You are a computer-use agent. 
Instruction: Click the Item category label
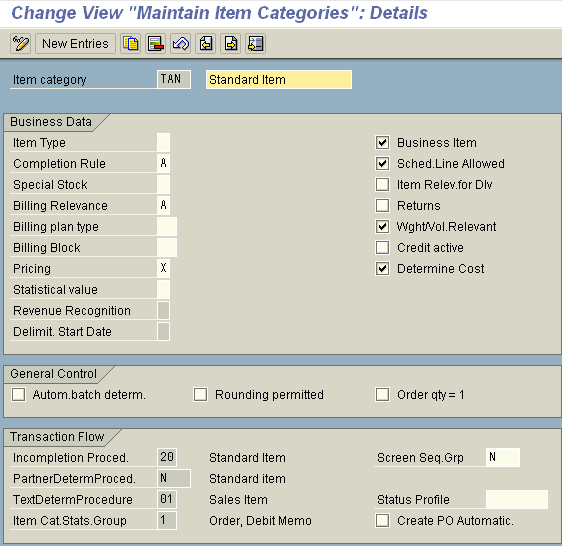pyautogui.click(x=49, y=80)
